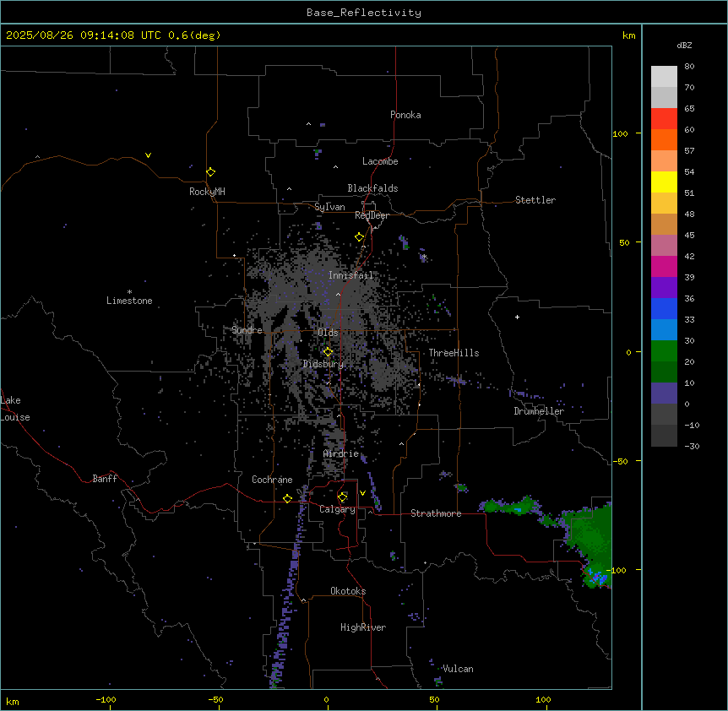Click the yellow diamond marker below Cochrane

[x=287, y=498]
